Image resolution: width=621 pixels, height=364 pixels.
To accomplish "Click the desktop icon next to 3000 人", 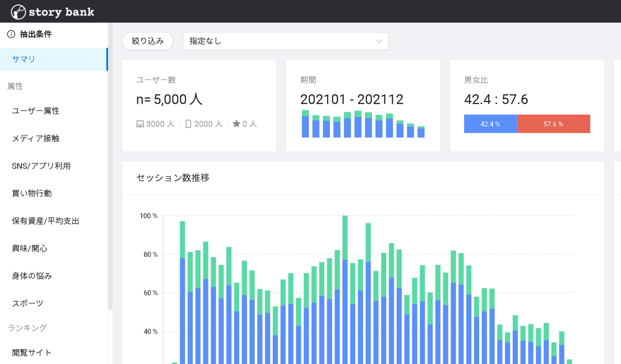I will (140, 124).
